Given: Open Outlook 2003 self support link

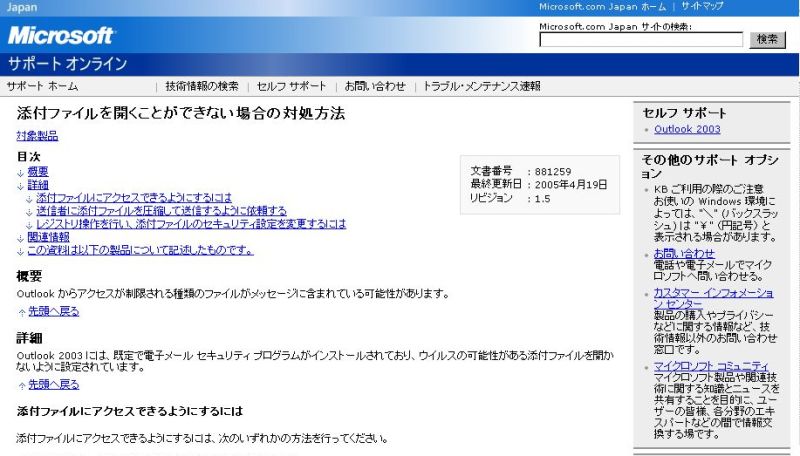Looking at the screenshot, I should click(x=687, y=129).
